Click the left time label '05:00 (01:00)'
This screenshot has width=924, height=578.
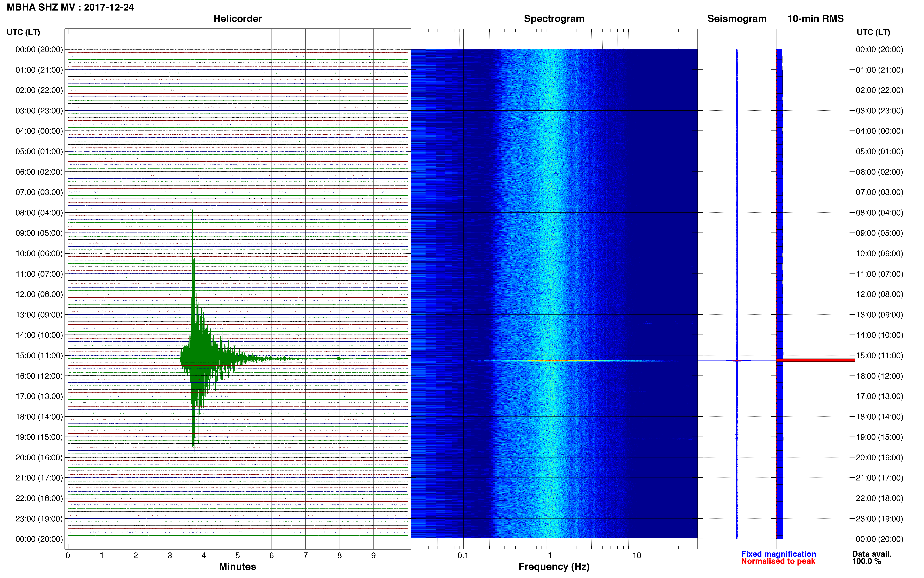(39, 151)
